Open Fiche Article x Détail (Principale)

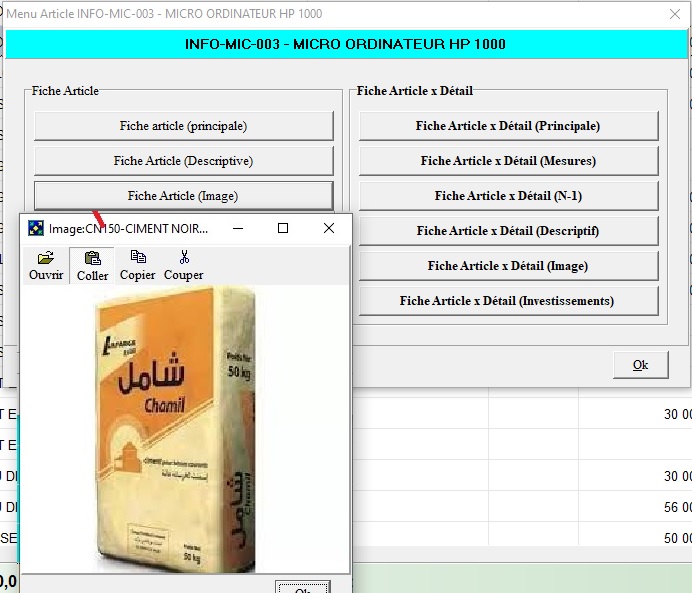point(508,126)
